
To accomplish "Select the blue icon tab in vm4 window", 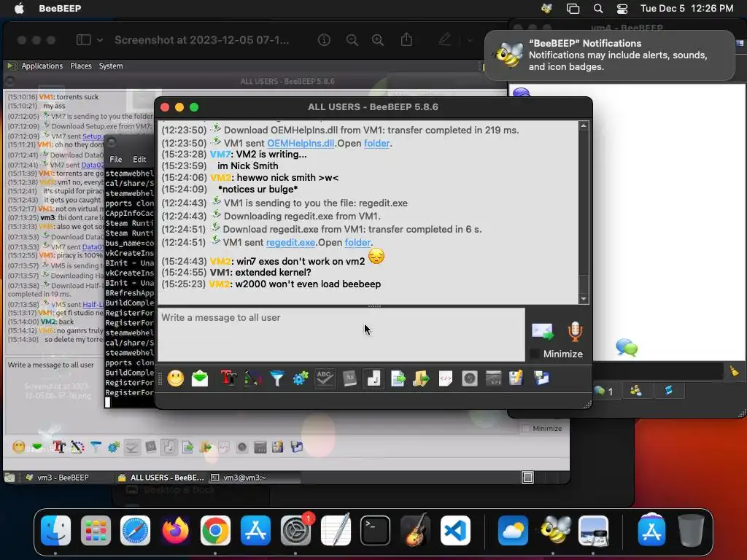I will (x=668, y=392).
